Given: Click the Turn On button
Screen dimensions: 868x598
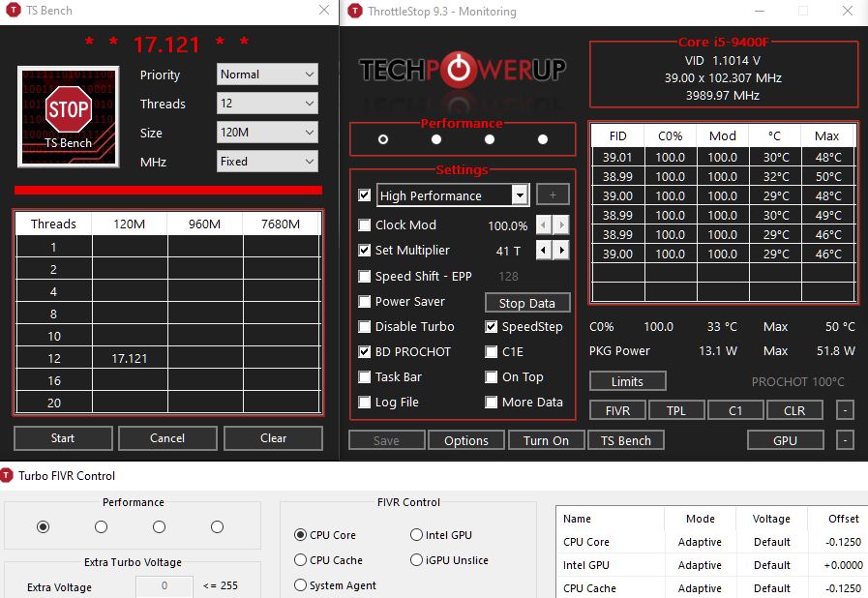Looking at the screenshot, I should (546, 440).
